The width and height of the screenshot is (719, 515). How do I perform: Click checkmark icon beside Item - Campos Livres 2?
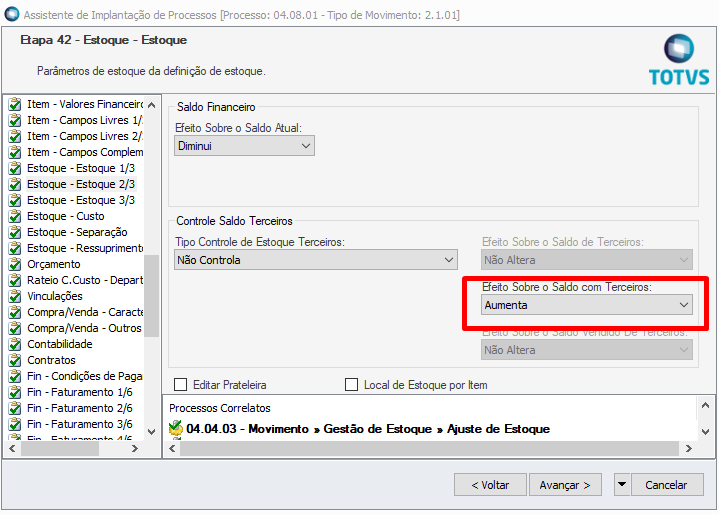point(15,137)
